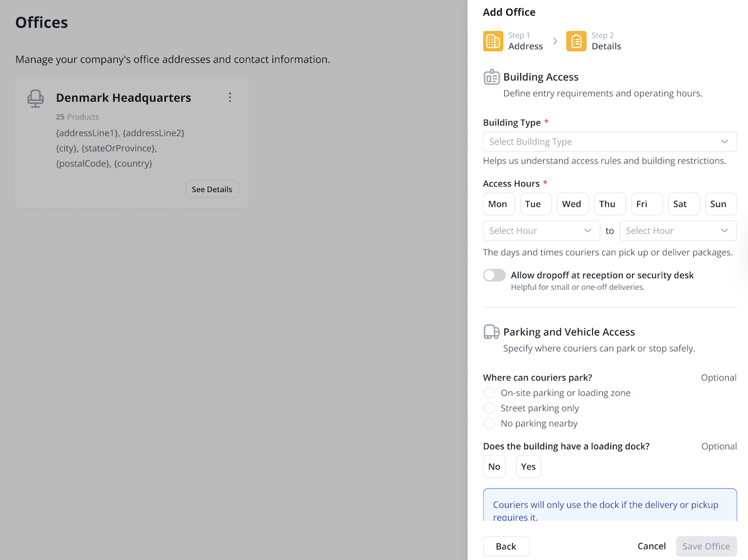The image size is (748, 560).
Task: Expand the start hour Select Hour dropdown
Action: [x=541, y=231]
